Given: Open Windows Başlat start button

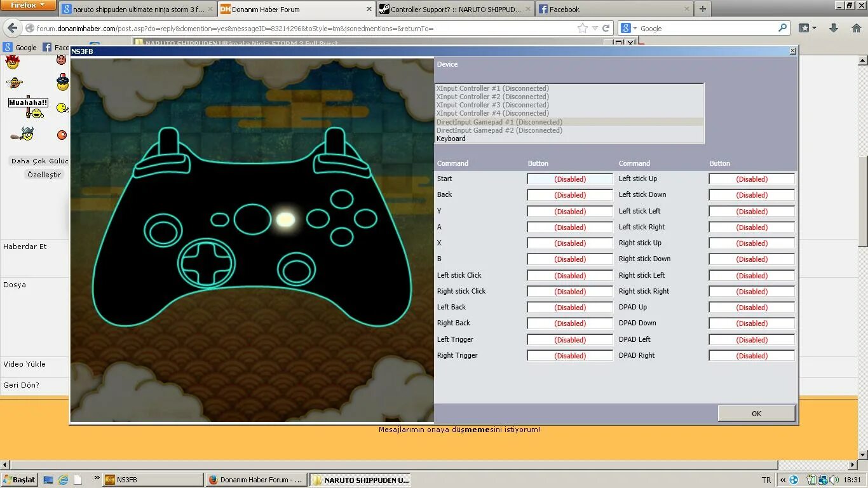Looking at the screenshot, I should tap(19, 480).
